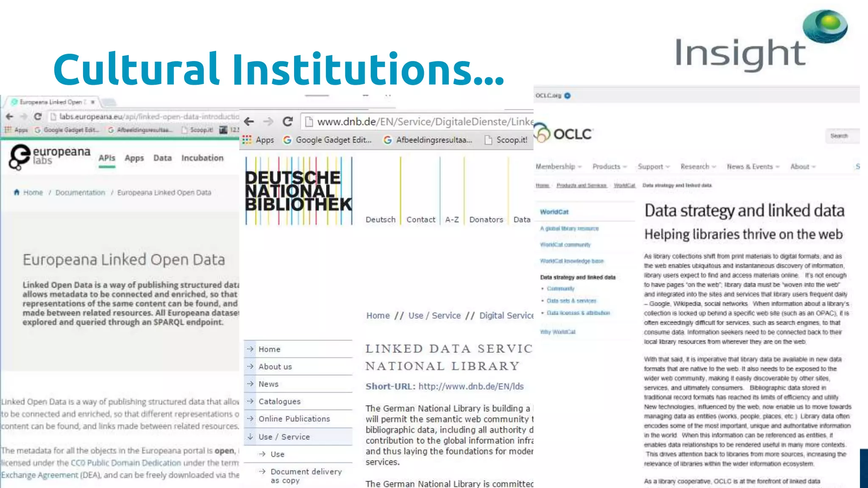Open the Research dropdown menu
Screen dimensions: 868x488
(698, 166)
